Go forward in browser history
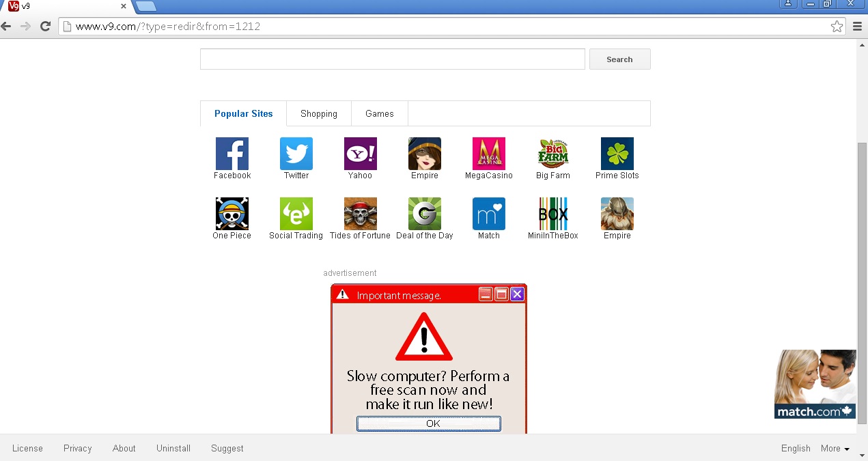868x461 pixels. pyautogui.click(x=26, y=27)
